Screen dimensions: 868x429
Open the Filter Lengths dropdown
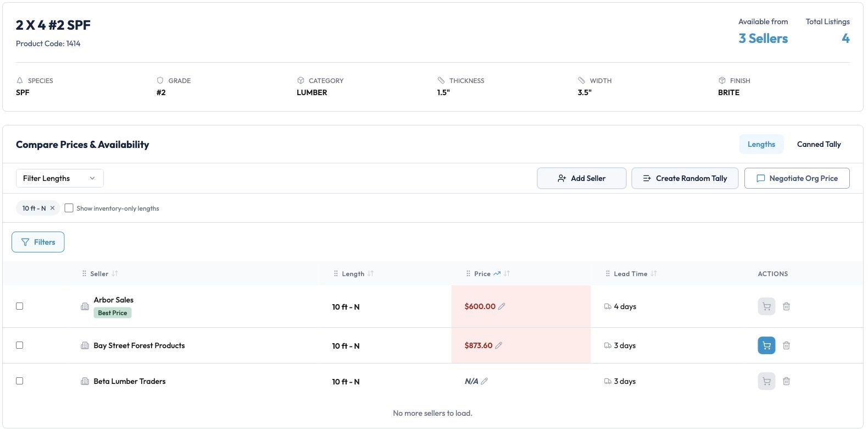tap(59, 178)
